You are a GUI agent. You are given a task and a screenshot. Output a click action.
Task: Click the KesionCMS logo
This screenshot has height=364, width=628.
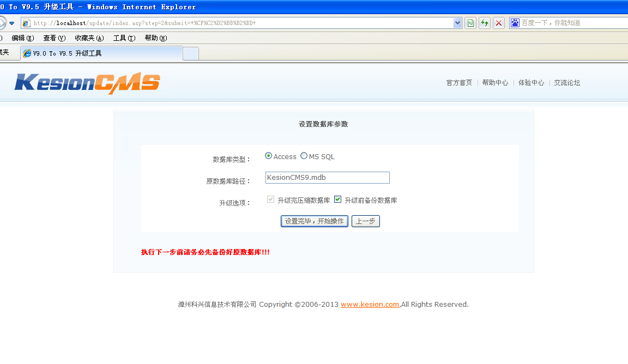(87, 82)
